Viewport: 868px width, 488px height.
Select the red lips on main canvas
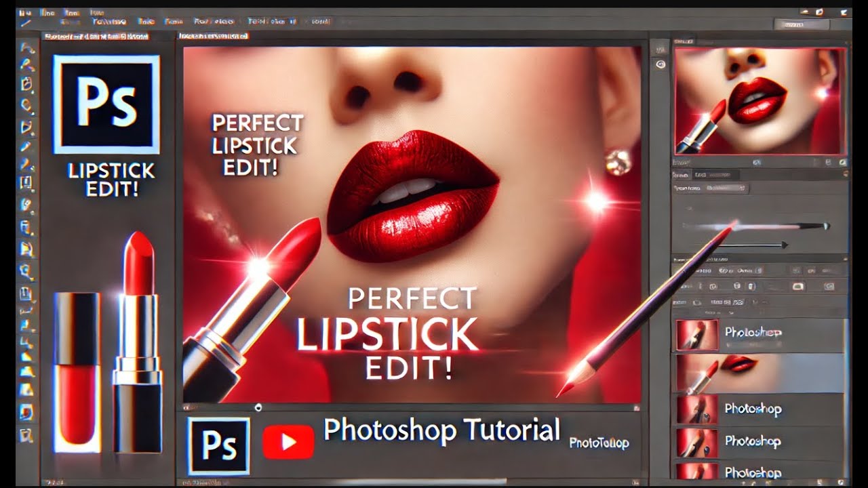tap(412, 197)
